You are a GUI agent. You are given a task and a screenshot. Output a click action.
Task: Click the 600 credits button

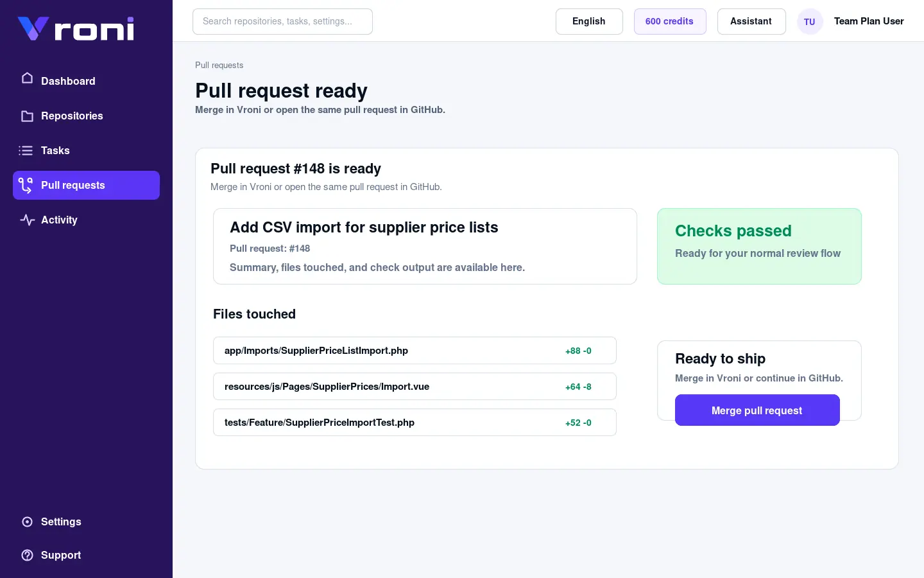coord(670,21)
